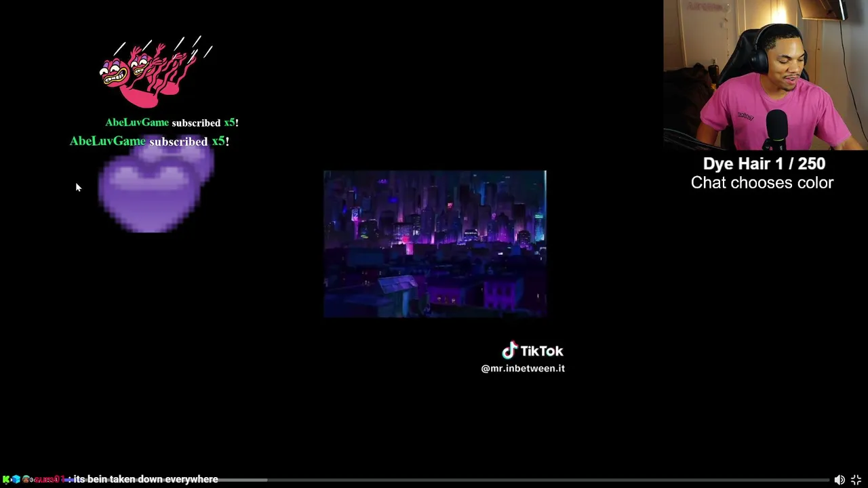Viewport: 868px width, 488px height.
Task: Exit fullscreen with the collapse icon
Action: point(856,480)
